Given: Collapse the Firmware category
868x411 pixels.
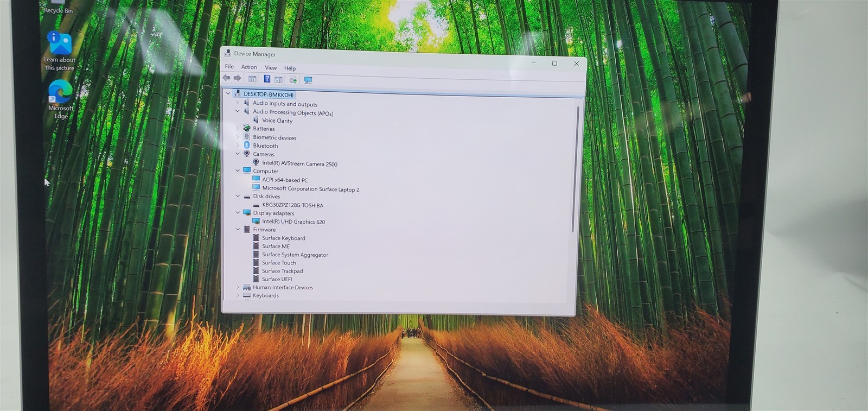Looking at the screenshot, I should [x=238, y=229].
